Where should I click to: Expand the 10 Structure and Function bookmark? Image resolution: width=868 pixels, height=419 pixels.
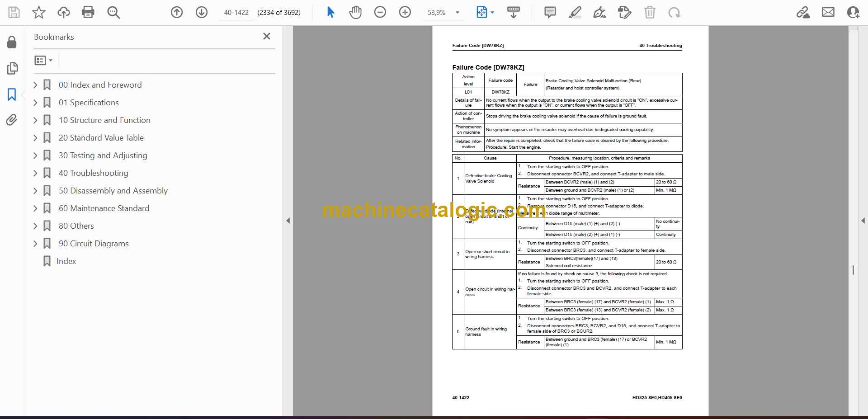point(35,120)
